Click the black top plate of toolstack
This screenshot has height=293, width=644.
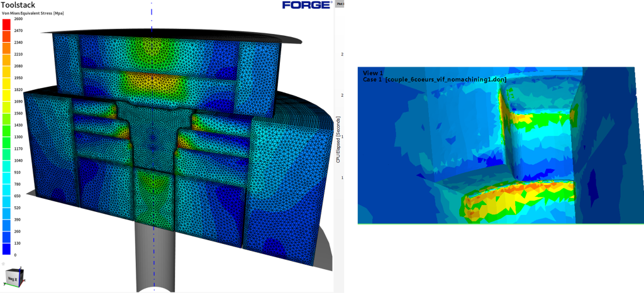pos(172,35)
